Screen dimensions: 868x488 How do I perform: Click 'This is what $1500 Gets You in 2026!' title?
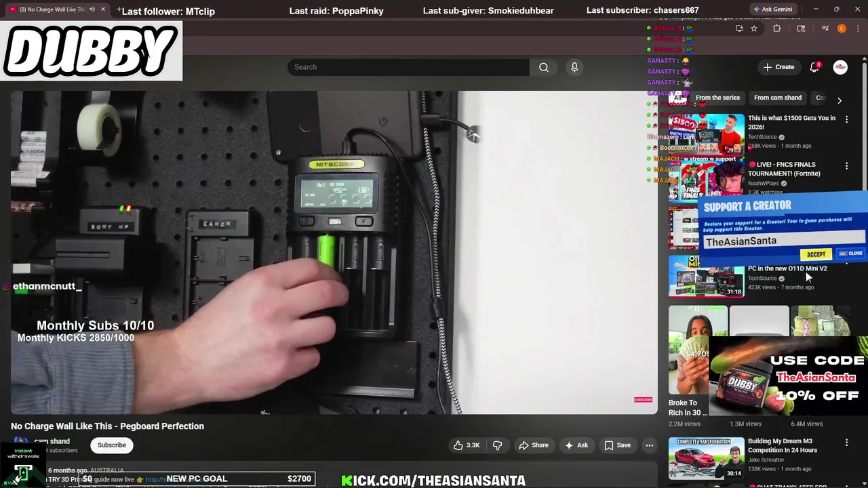tap(791, 122)
